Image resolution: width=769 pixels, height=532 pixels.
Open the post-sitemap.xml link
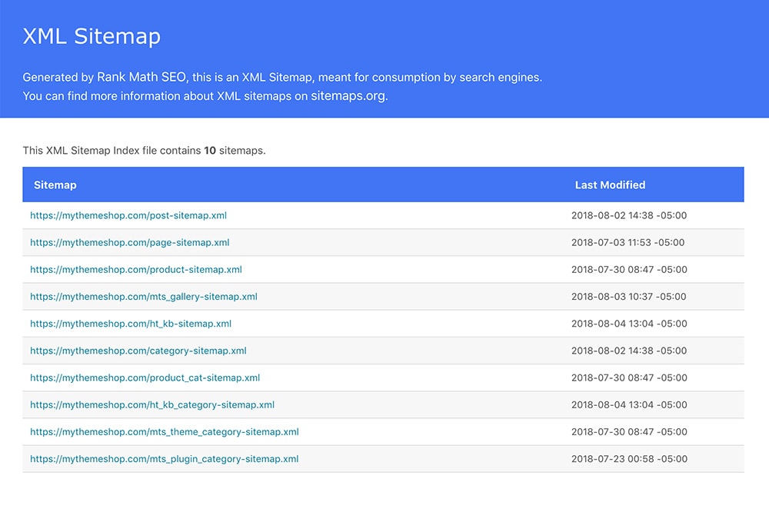coord(128,215)
